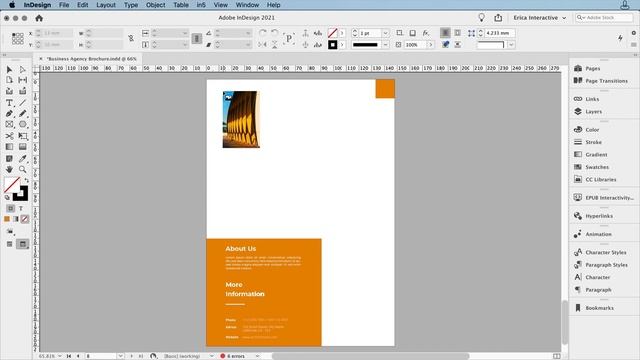The width and height of the screenshot is (640, 360).
Task: Click the reference point locator grid
Action: (18, 39)
